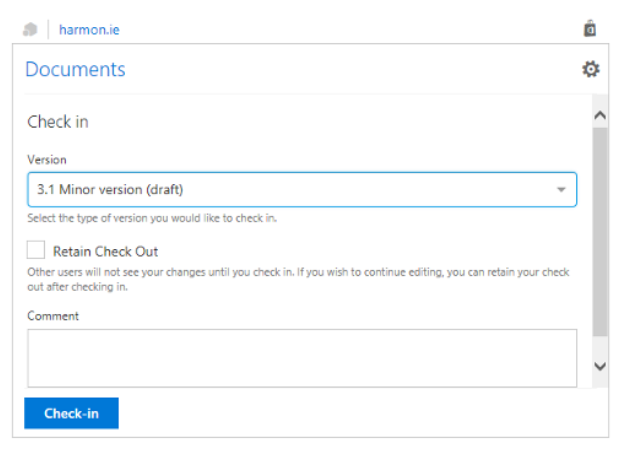The height and width of the screenshot is (462, 620).
Task: Click the store bag icon
Action: 590,29
